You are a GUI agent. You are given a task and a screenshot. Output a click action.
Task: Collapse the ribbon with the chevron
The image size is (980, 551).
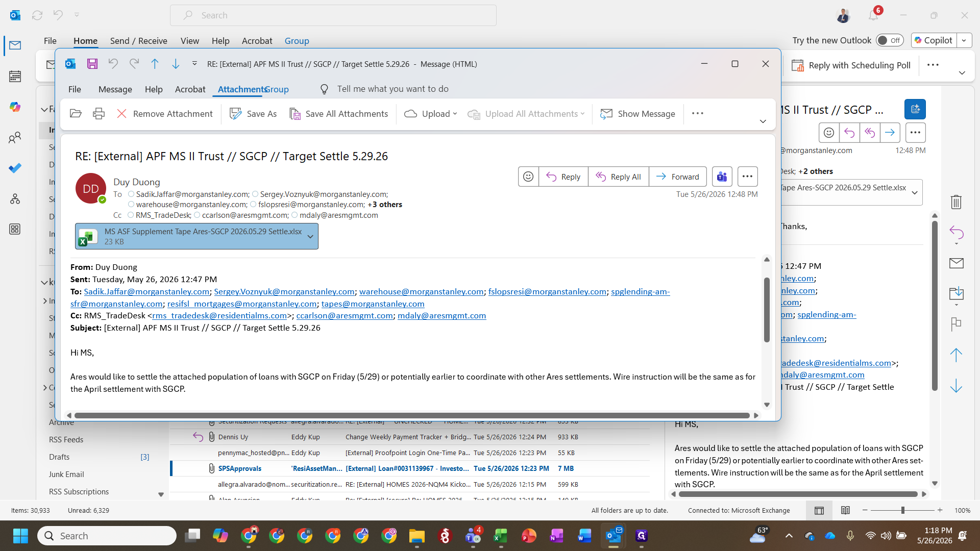click(x=763, y=121)
